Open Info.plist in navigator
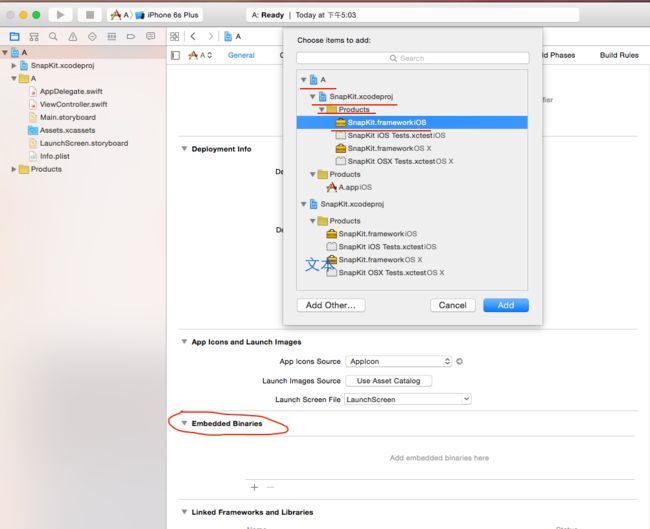Image resolution: width=650 pixels, height=529 pixels. (x=49, y=156)
